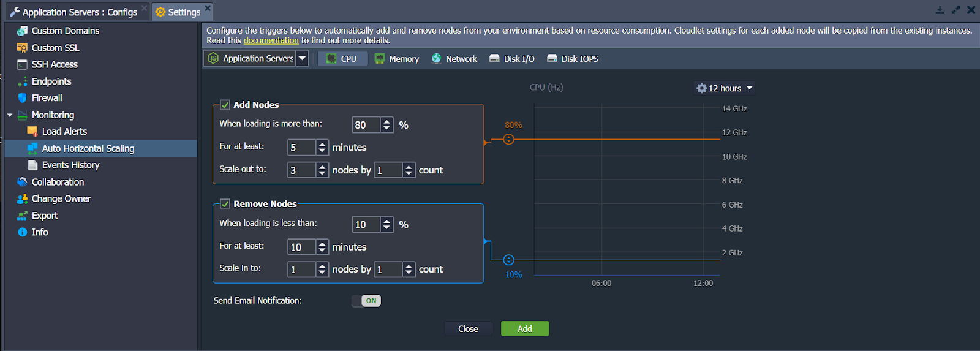The width and height of the screenshot is (980, 351).
Task: Open Change Owner tree item
Action: pyautogui.click(x=101, y=198)
